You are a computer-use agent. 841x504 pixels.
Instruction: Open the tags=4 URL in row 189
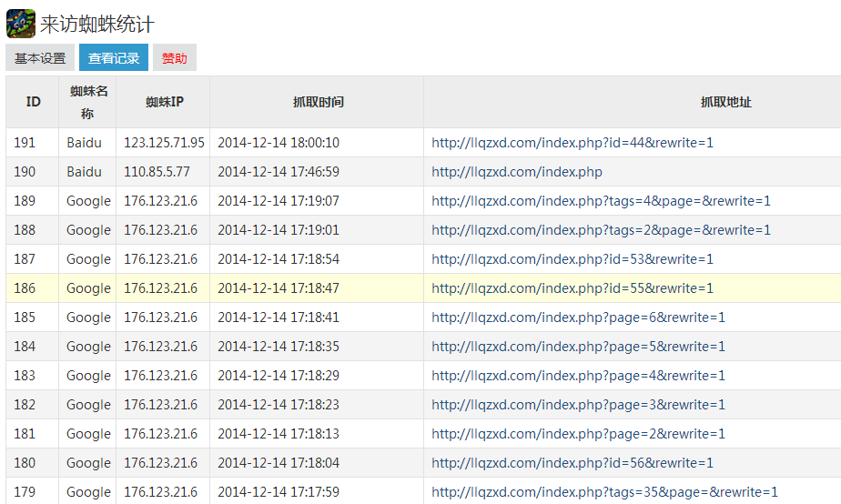pos(601,201)
